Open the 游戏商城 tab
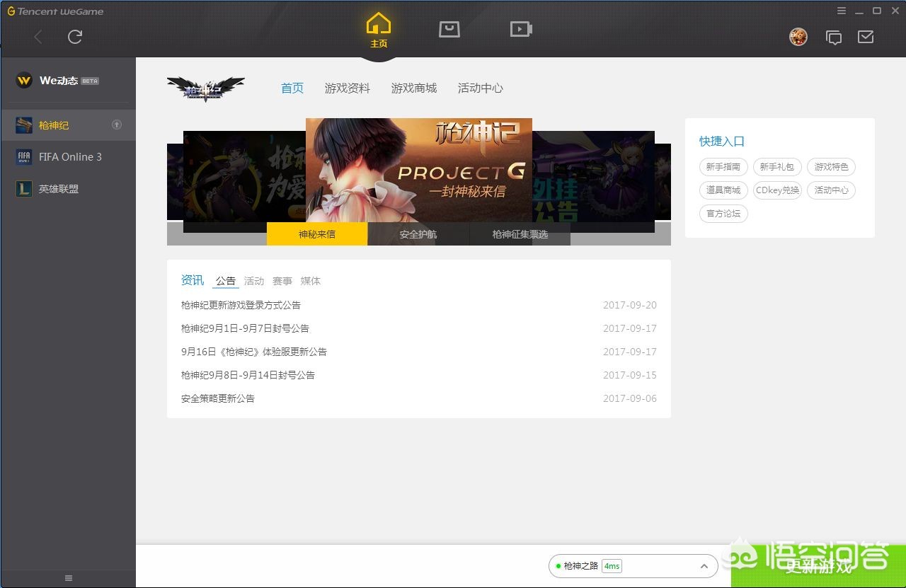 coord(414,88)
